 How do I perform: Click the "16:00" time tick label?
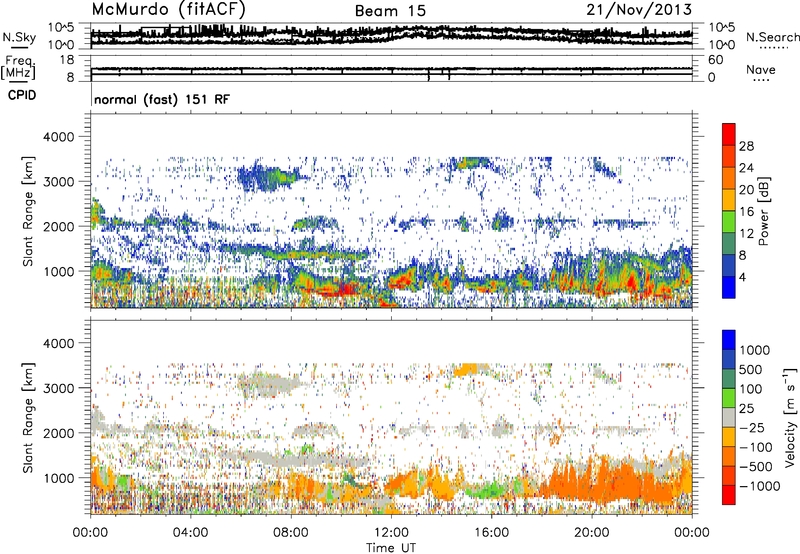pyautogui.click(x=491, y=533)
